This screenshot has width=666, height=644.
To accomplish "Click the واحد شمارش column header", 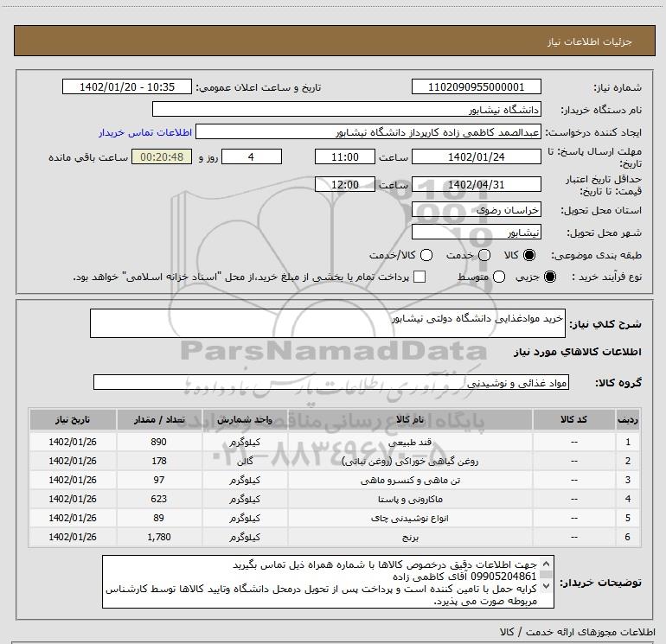I will [x=245, y=419].
